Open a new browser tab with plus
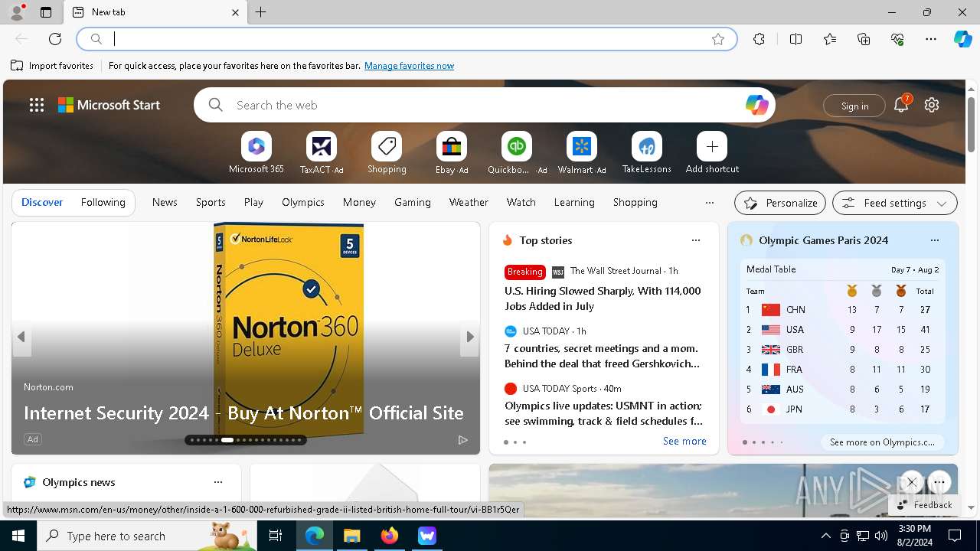The height and width of the screenshot is (551, 980). tap(260, 12)
